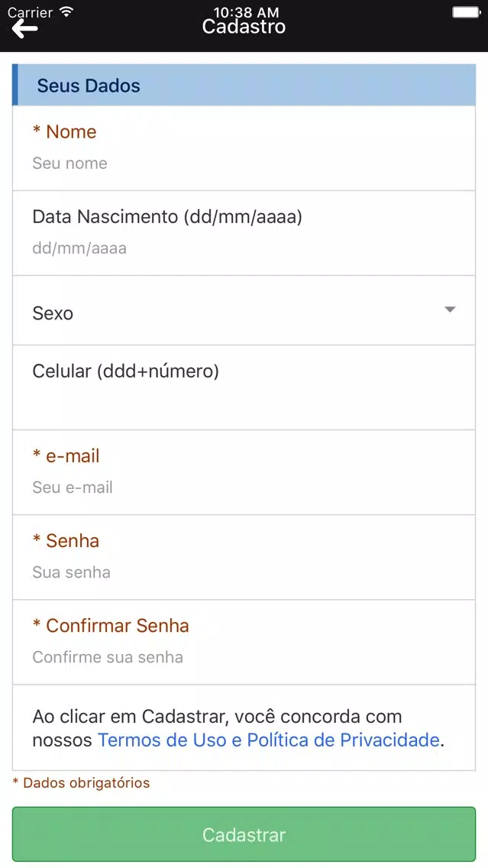Tap the Wi-Fi status icon
488x868 pixels.
coord(66,11)
